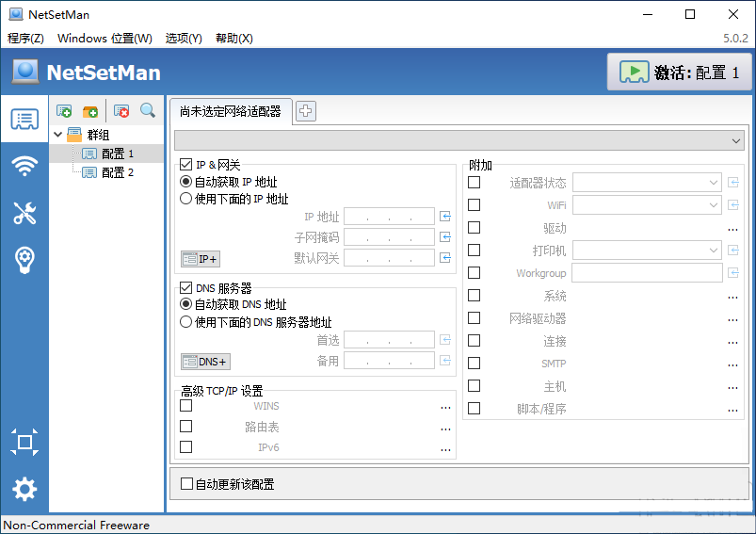Select 使用下面的 DNS 服务器地址 radio button
The width and height of the screenshot is (756, 534).
tap(185, 322)
